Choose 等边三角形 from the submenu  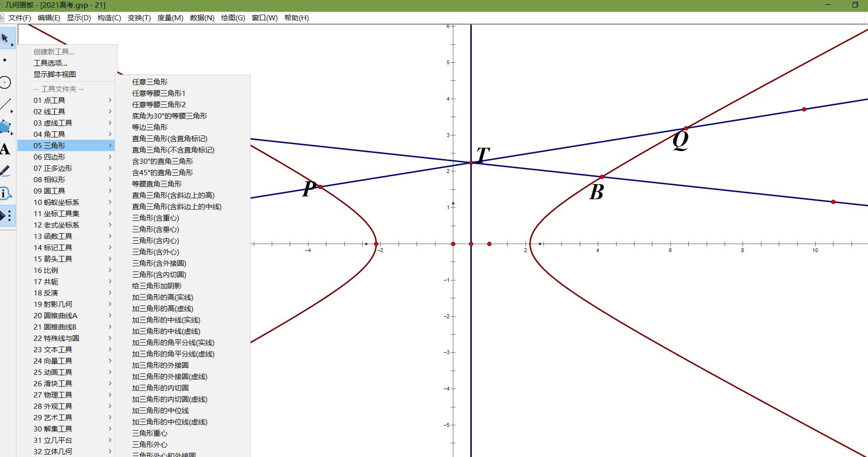pyautogui.click(x=150, y=127)
